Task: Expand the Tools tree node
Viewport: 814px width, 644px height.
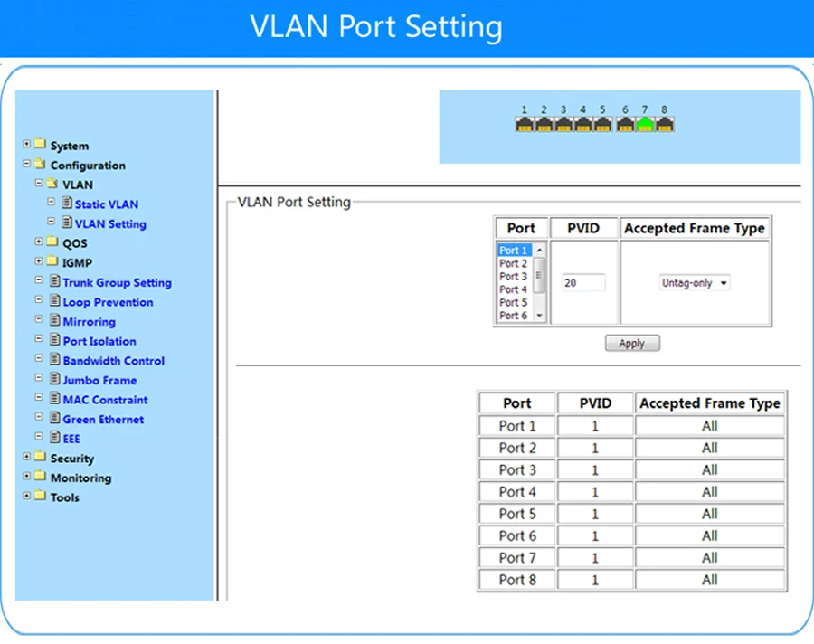Action: [x=26, y=496]
